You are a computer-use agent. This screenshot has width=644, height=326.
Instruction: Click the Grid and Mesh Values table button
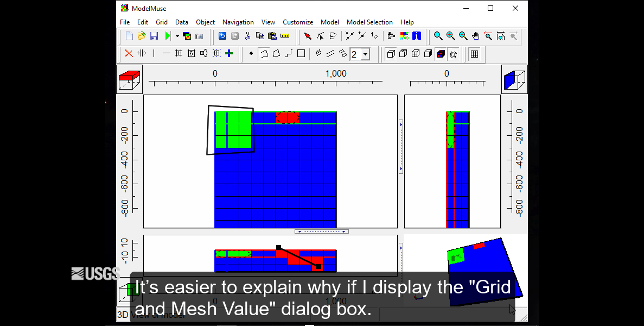click(475, 54)
